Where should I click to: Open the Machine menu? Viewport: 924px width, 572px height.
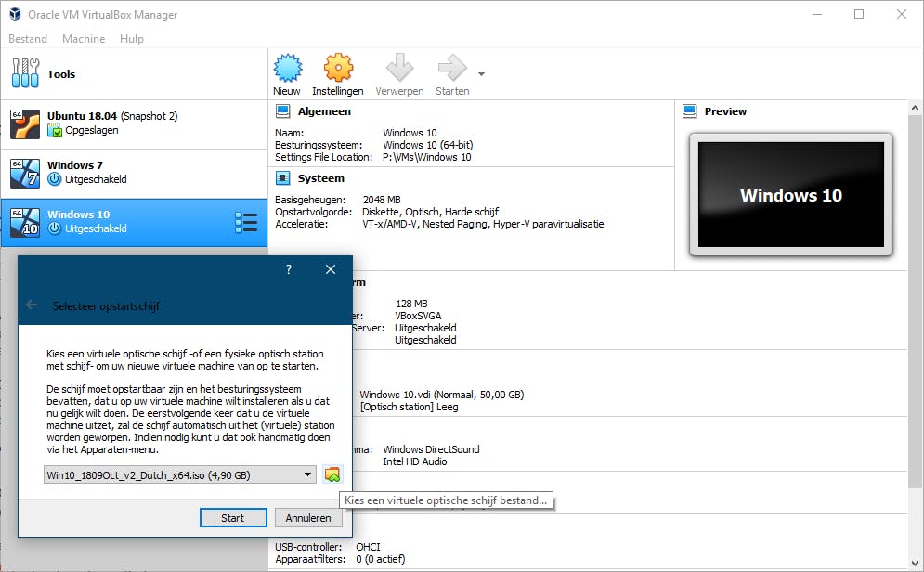pyautogui.click(x=84, y=39)
